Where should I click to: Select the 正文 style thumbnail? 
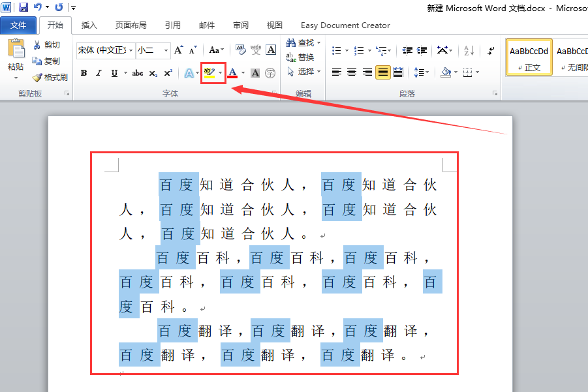(x=529, y=57)
